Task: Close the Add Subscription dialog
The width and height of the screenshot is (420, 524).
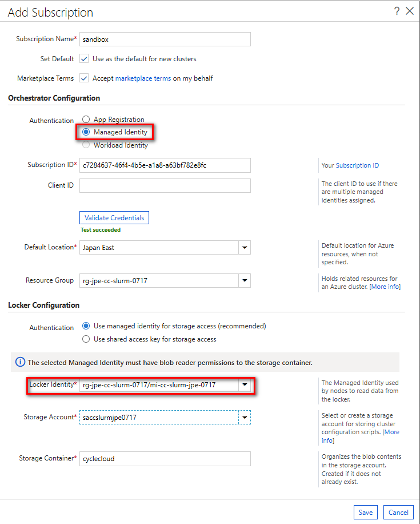Action: coord(409,11)
